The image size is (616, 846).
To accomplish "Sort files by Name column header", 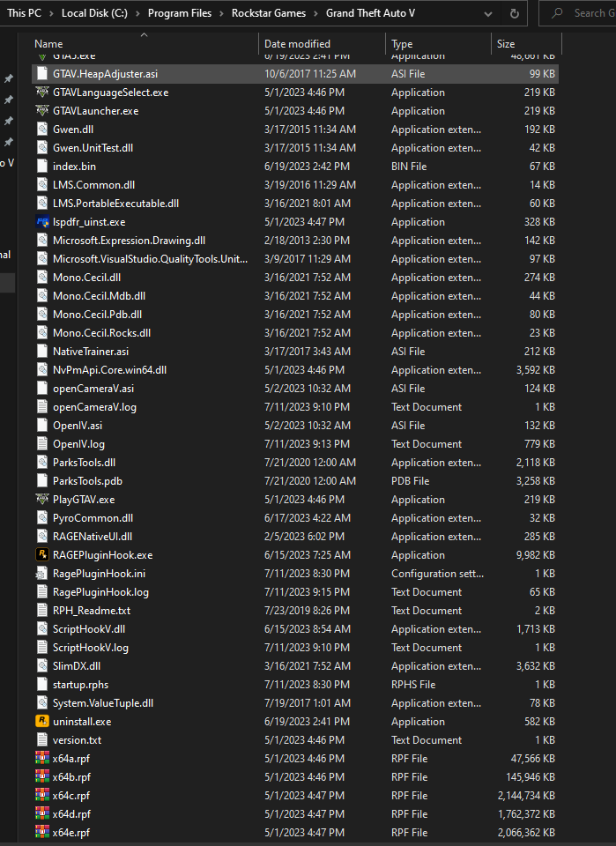I will [145, 44].
